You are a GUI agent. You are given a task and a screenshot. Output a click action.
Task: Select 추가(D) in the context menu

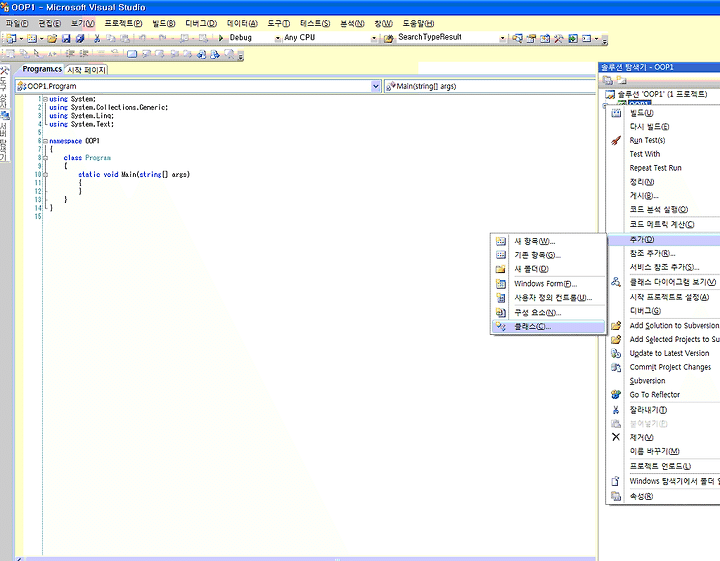point(664,239)
